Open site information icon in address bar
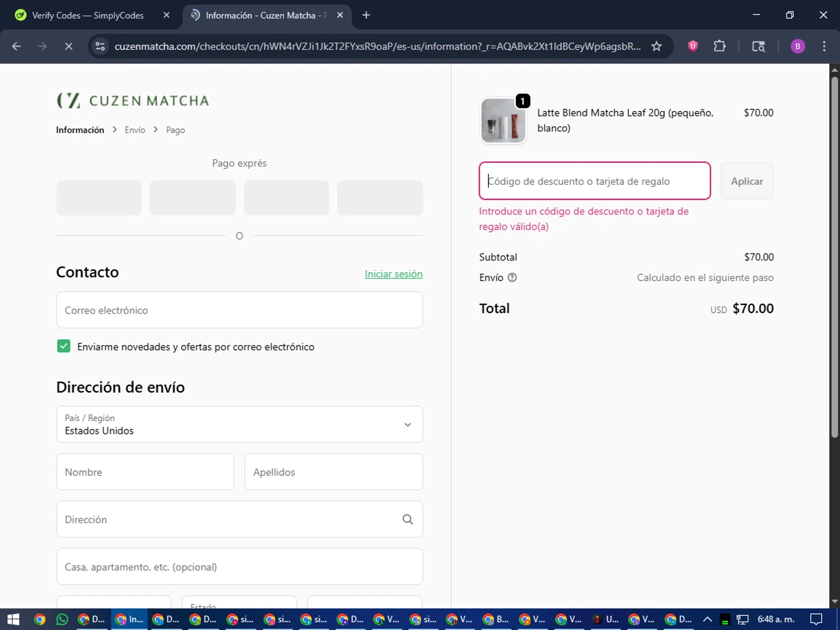This screenshot has width=840, height=630. pyautogui.click(x=100, y=46)
